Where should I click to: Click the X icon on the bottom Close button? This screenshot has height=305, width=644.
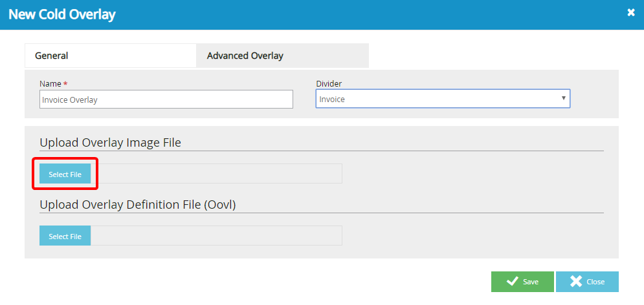(576, 282)
